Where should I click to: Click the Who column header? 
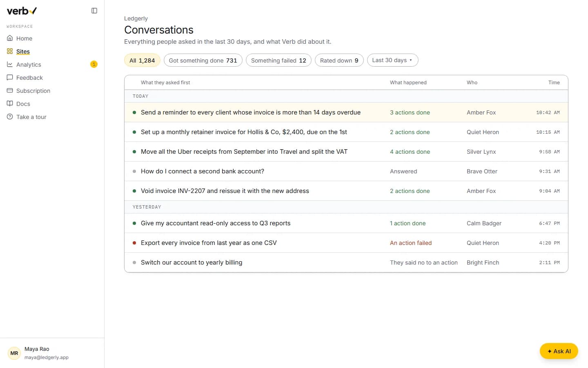pos(472,83)
